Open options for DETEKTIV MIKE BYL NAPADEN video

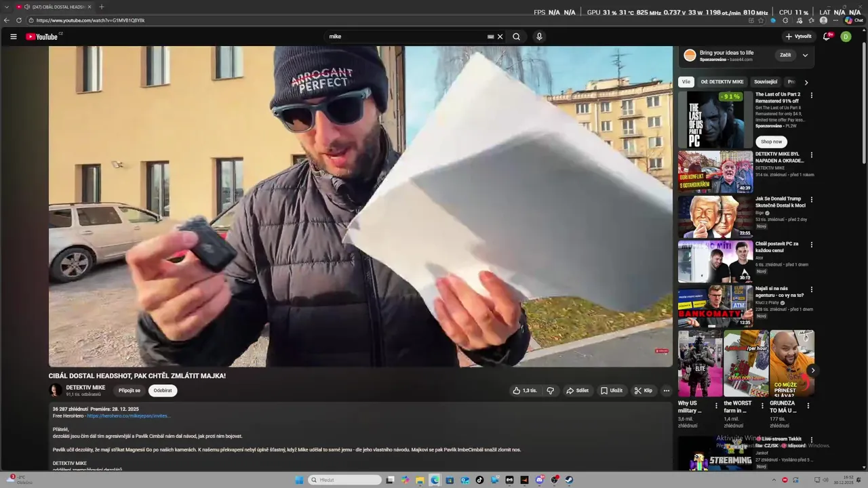coord(811,155)
